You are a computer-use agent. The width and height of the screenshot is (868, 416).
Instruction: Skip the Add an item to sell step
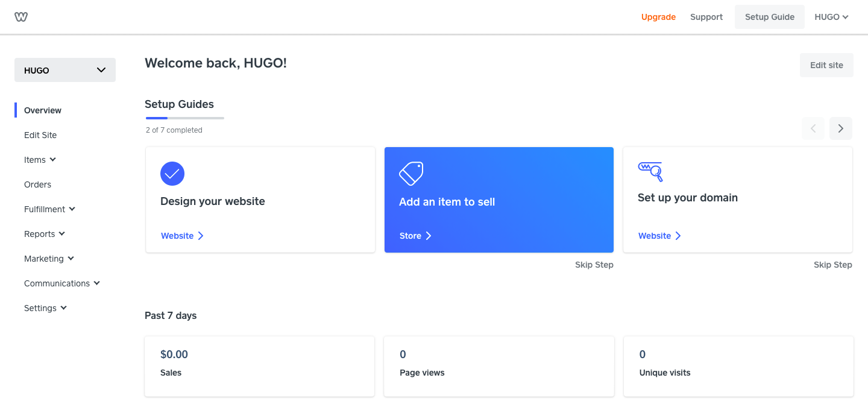coord(594,265)
